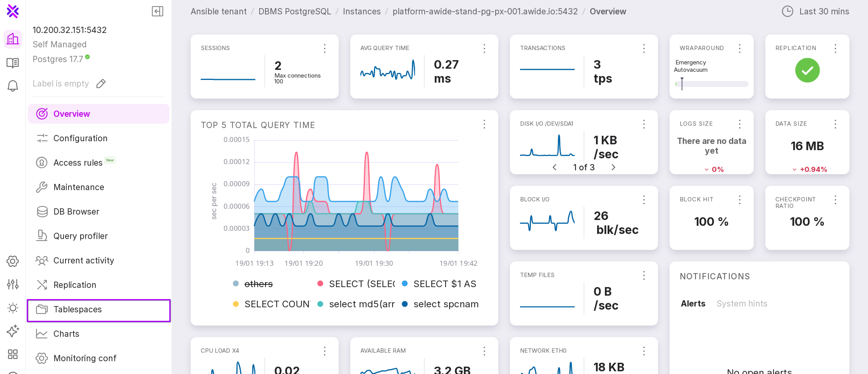Open the Sessions card three-dot menu
This screenshot has width=868, height=374.
pos(325,48)
